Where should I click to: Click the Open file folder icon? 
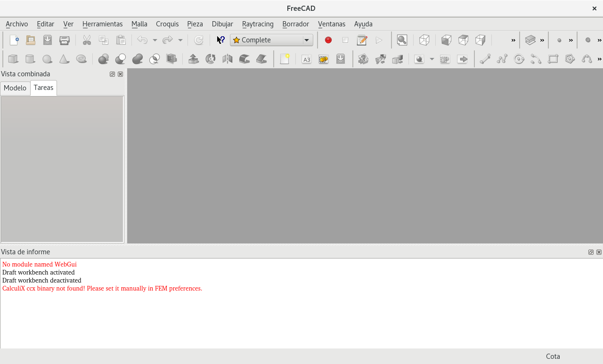31,40
